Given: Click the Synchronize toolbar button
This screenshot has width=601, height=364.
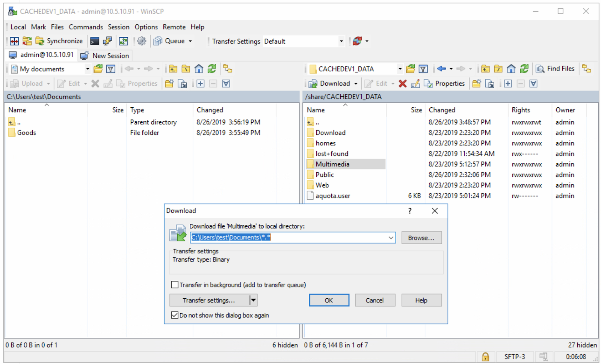Looking at the screenshot, I should [59, 41].
